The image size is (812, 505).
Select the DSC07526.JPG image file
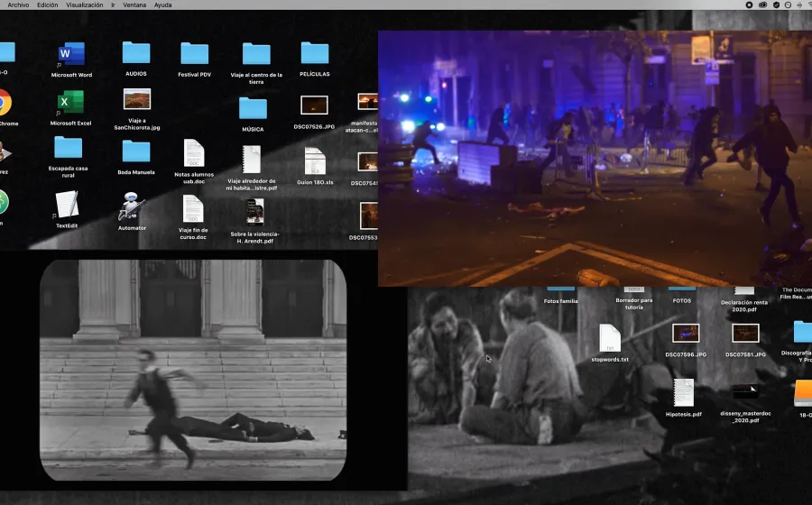tap(314, 106)
